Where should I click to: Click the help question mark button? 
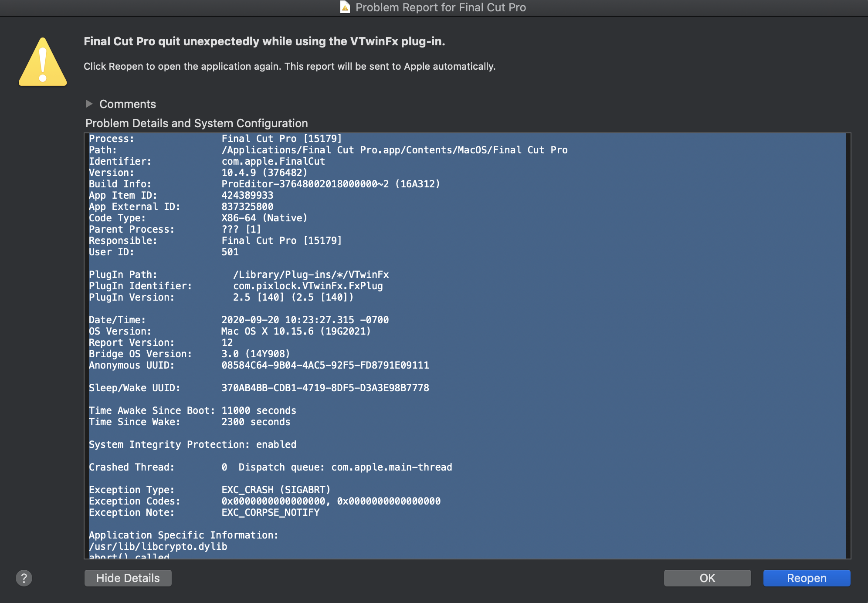click(24, 578)
